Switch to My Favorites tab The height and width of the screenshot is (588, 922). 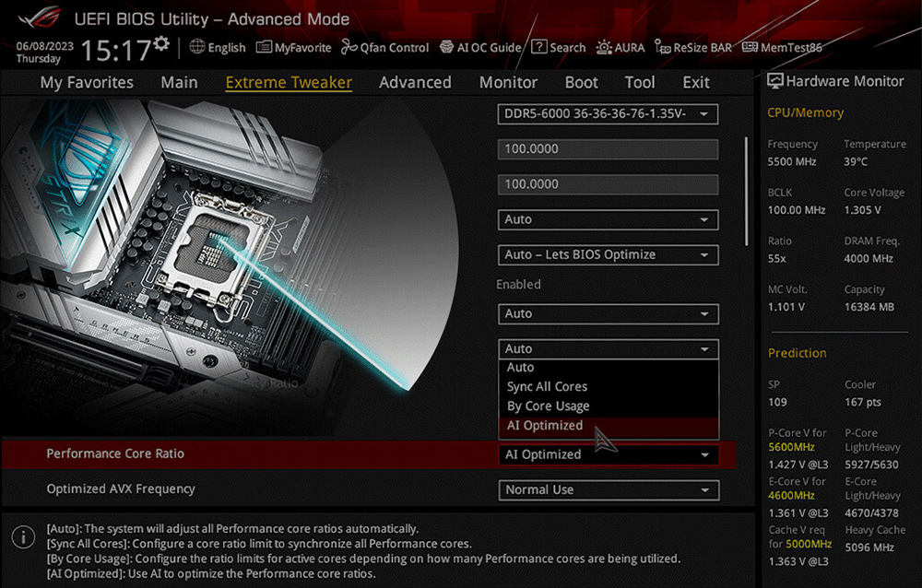click(87, 82)
